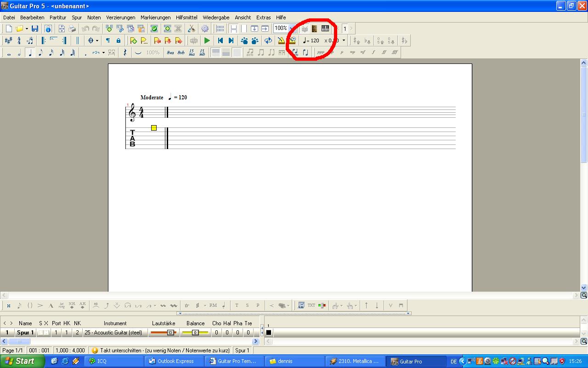The width and height of the screenshot is (588, 368).
Task: Click the Moderate tempo marking on the score
Action: pyautogui.click(x=152, y=98)
